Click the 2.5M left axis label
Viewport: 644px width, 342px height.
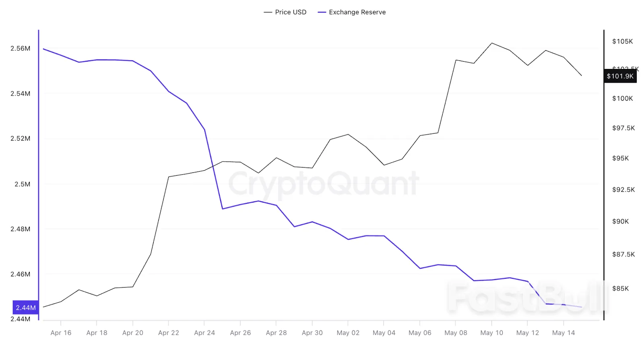(23, 184)
